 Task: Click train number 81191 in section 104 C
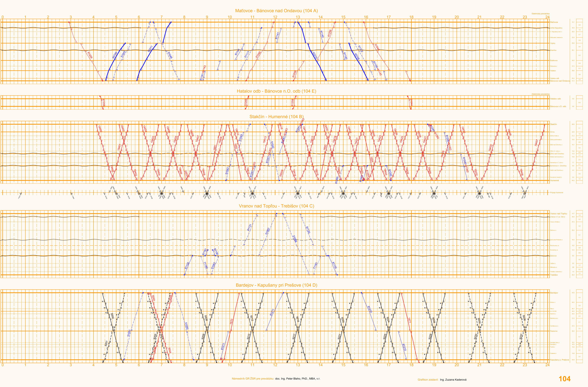pos(204,252)
